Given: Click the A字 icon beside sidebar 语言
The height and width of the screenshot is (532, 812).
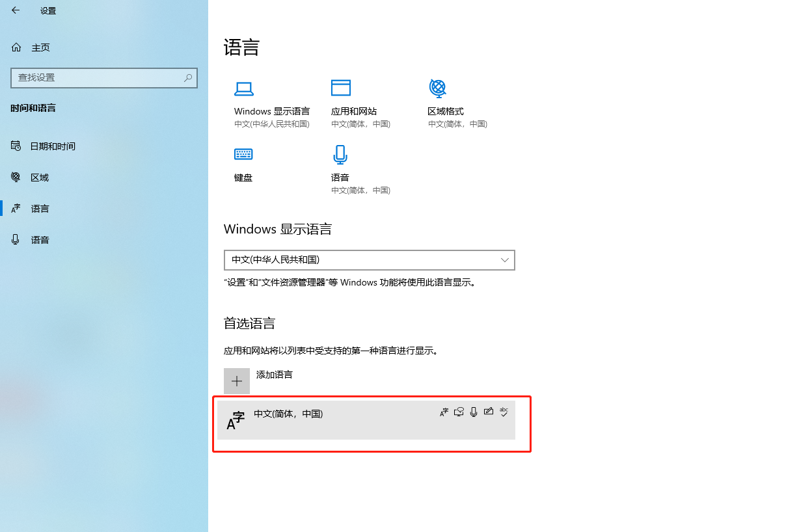Looking at the screenshot, I should point(16,209).
